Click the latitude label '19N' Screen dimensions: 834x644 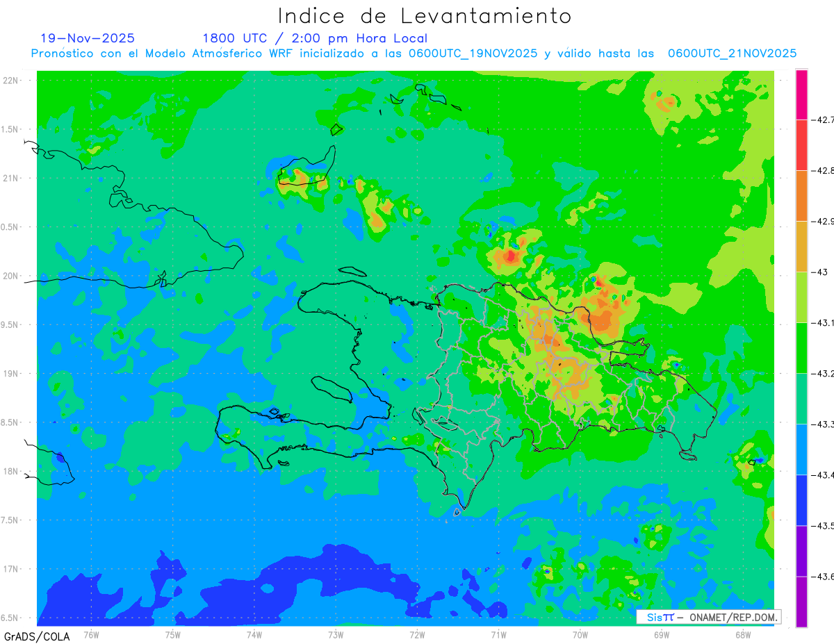pos(11,373)
